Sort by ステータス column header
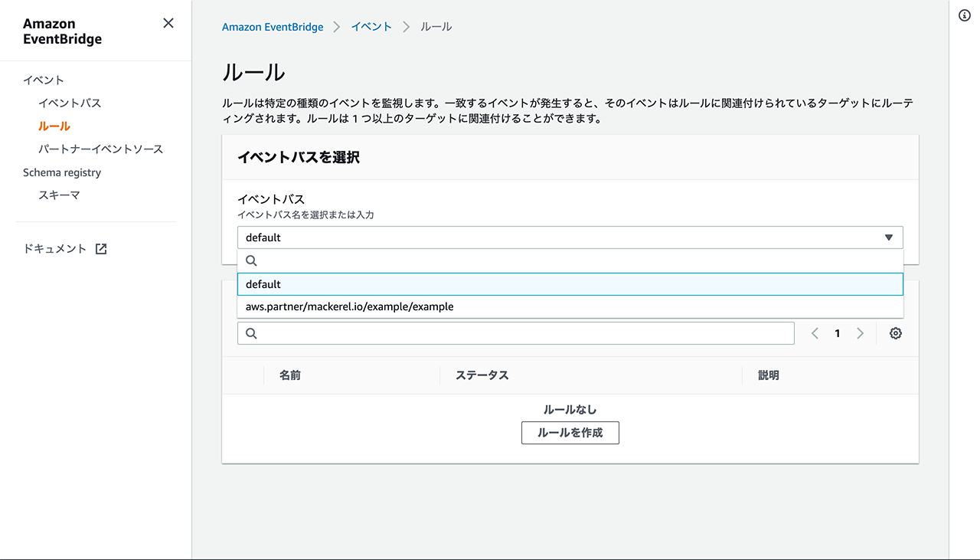Image resolution: width=980 pixels, height=560 pixels. click(482, 375)
